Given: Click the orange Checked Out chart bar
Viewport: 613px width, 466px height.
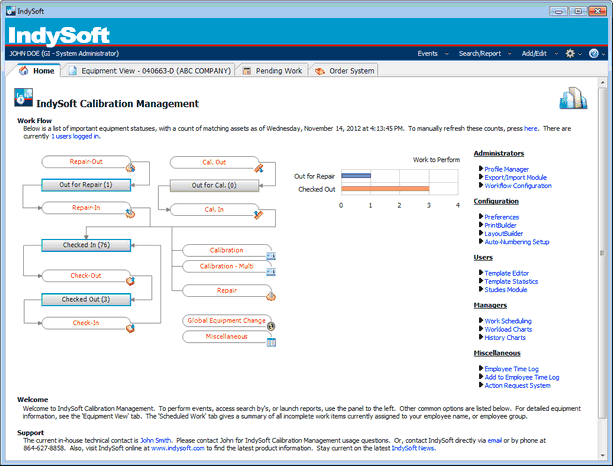Looking at the screenshot, I should (x=385, y=189).
